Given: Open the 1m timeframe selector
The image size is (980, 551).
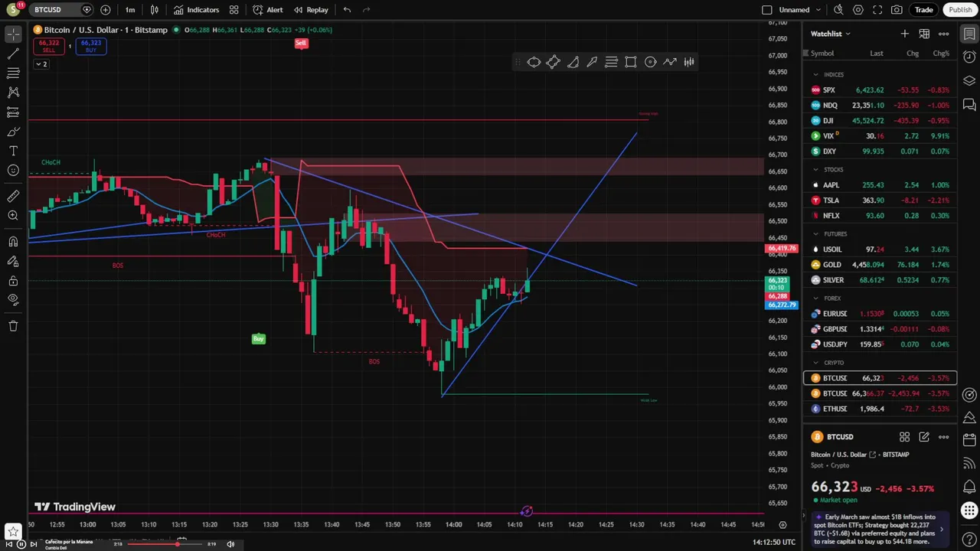Looking at the screenshot, I should click(x=130, y=10).
